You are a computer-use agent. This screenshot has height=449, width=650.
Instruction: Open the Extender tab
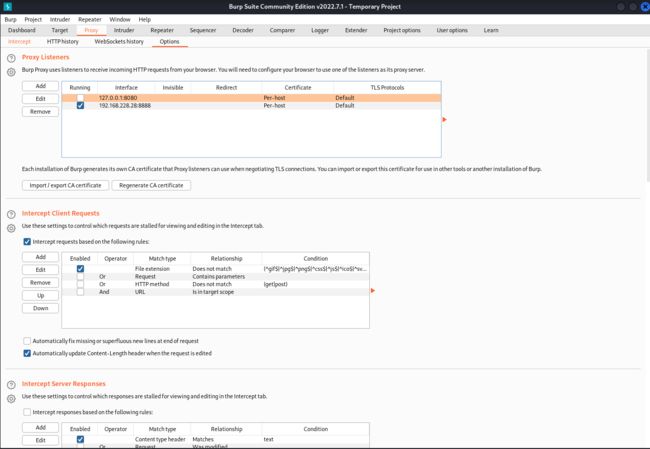[x=356, y=30]
